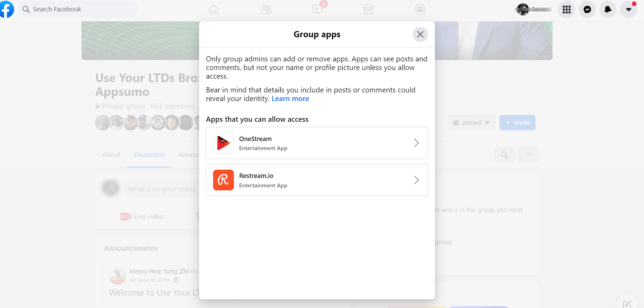
Task: Close the Group apps dialog
Action: pos(420,34)
